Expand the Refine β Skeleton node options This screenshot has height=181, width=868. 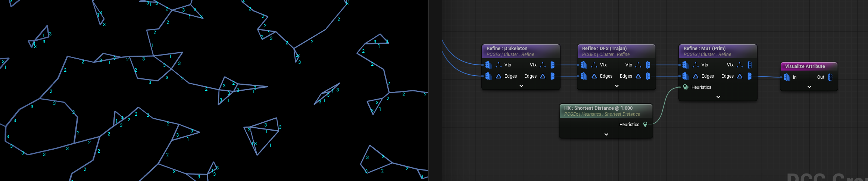521,86
